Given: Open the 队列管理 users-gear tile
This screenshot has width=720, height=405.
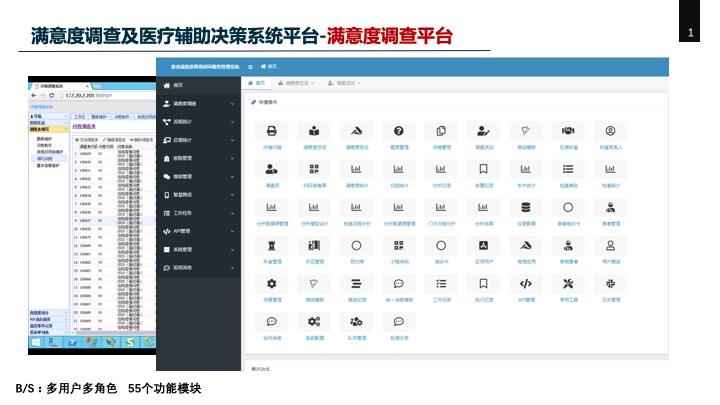Looking at the screenshot, I should (356, 322).
